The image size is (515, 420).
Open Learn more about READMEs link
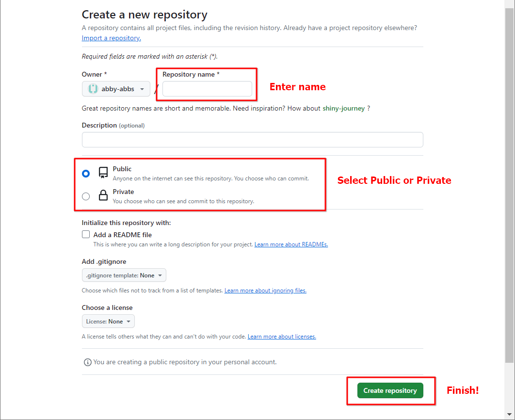[291, 244]
